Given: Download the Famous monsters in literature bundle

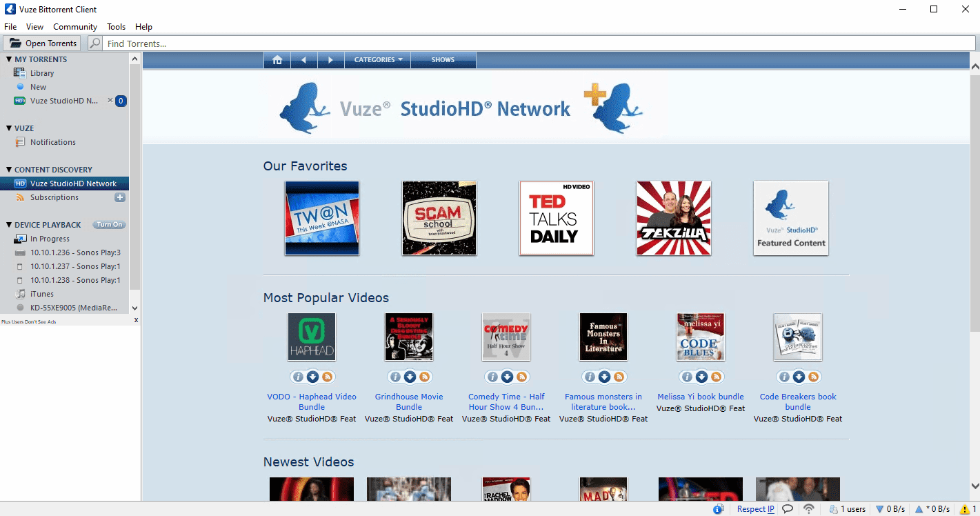Looking at the screenshot, I should (604, 377).
